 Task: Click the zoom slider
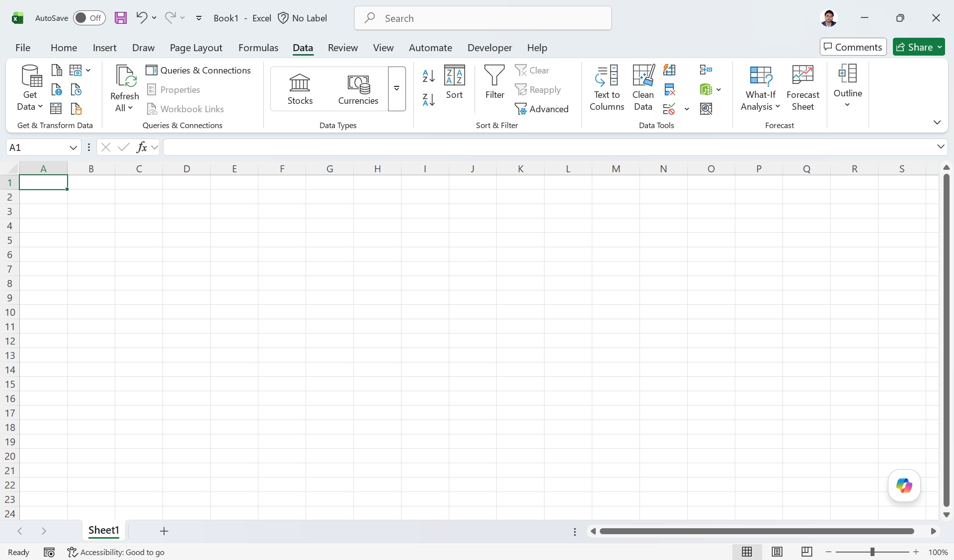pyautogui.click(x=872, y=552)
